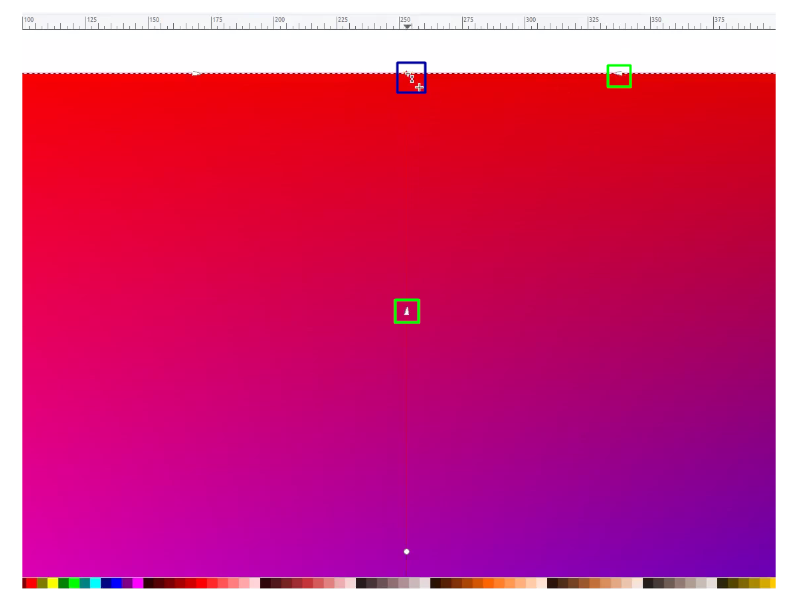Choose the olive swatch in the palette
Image resolution: width=797 pixels, height=600 pixels.
(42, 583)
